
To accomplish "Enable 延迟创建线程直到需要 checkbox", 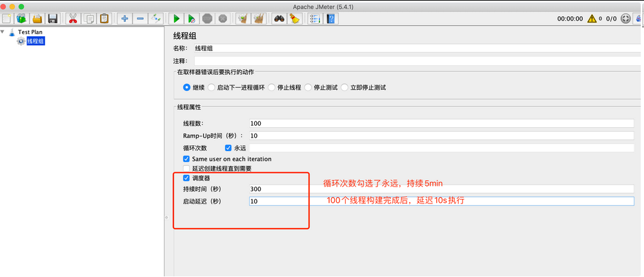I will (186, 169).
